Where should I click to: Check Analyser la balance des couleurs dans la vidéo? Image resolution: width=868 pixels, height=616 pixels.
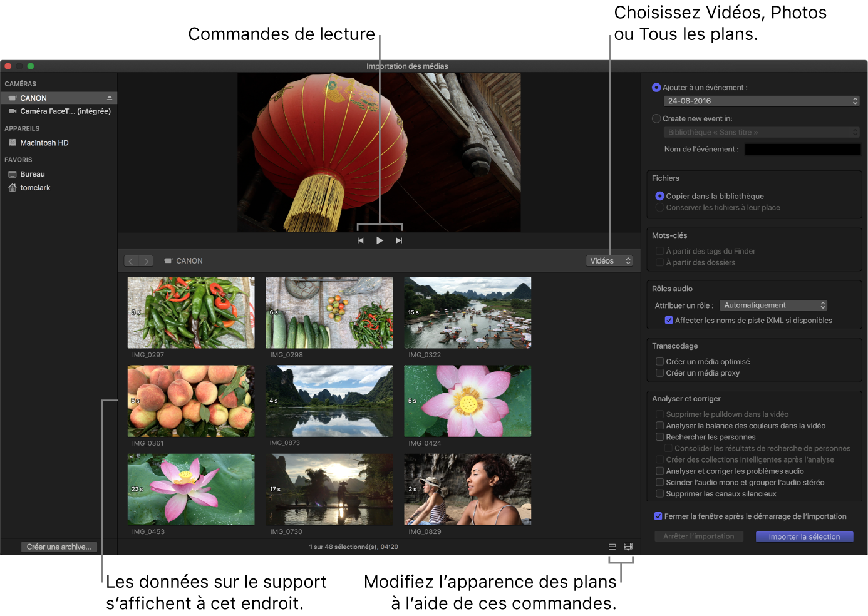pyautogui.click(x=659, y=425)
